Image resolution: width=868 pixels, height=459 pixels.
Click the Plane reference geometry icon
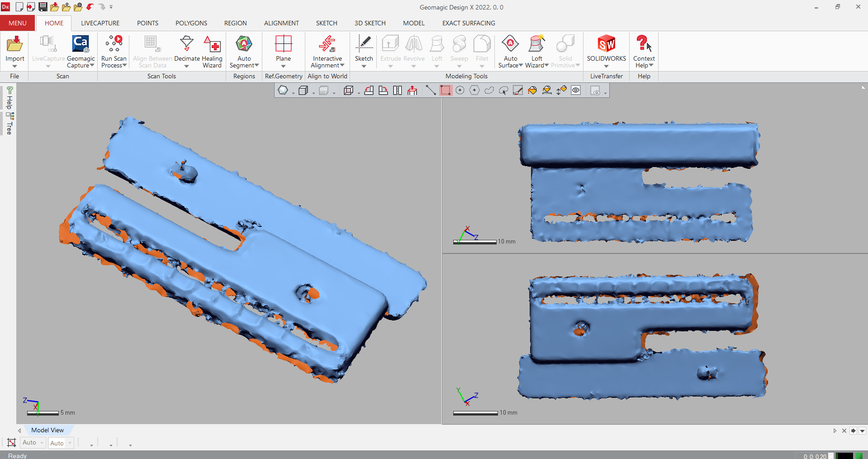283,44
